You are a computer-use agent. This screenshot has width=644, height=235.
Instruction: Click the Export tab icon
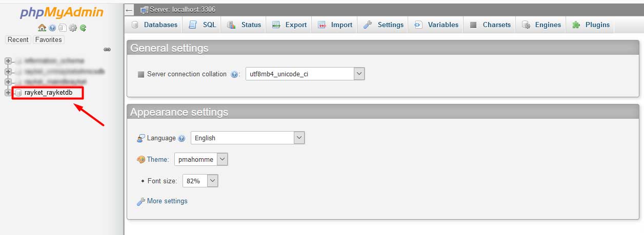coord(276,25)
